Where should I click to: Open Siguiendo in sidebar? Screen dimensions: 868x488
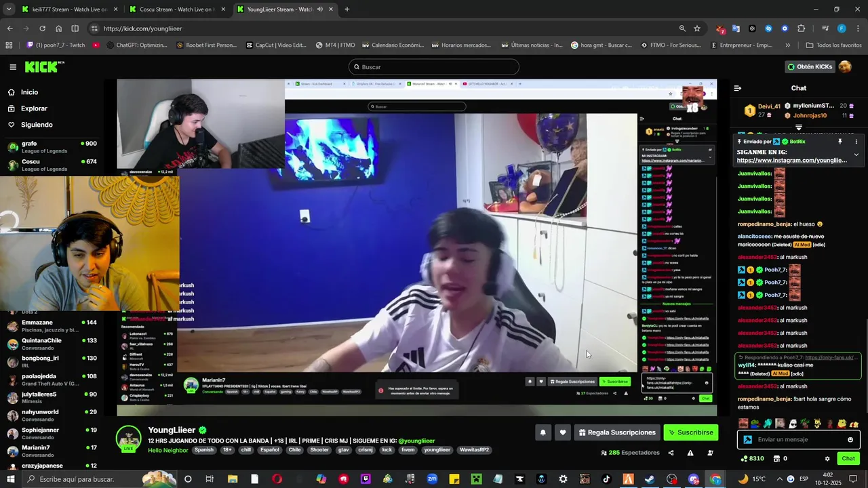[x=37, y=125]
